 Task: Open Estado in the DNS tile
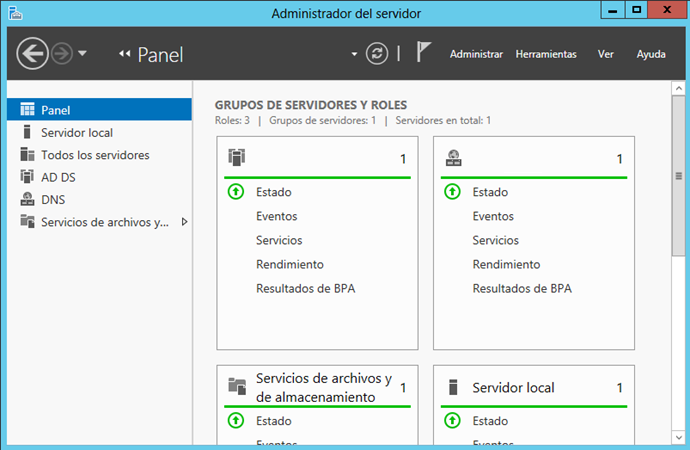[x=490, y=192]
